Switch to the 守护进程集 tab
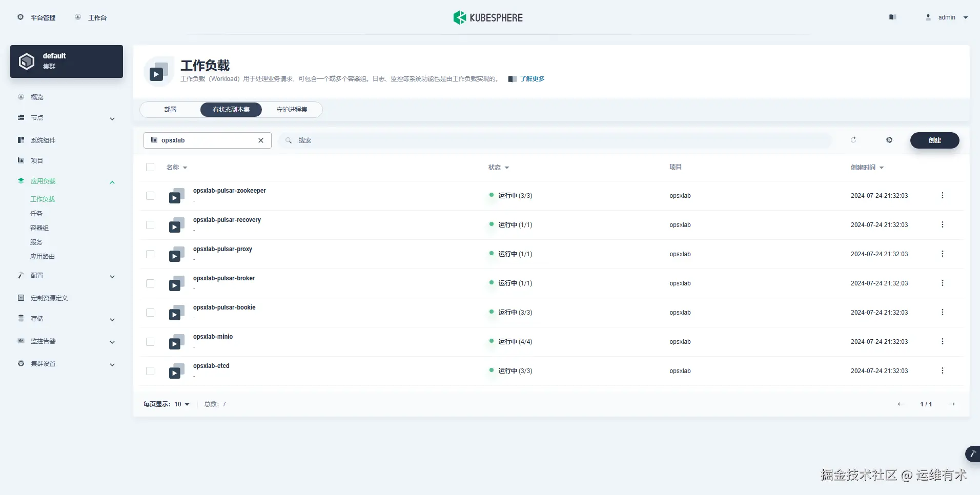Viewport: 980px width, 495px height. (292, 109)
